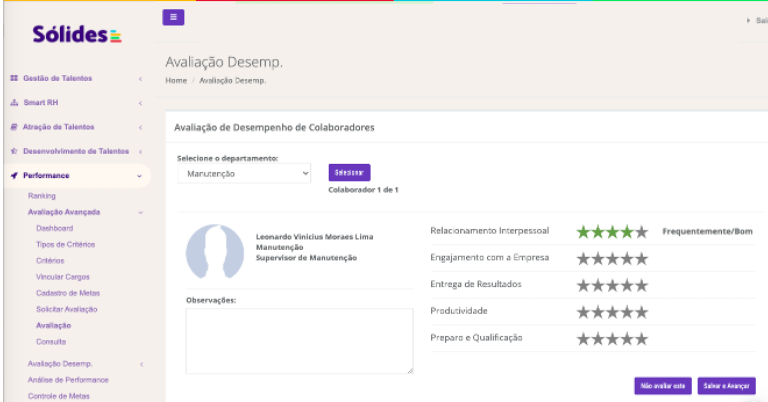Open Controle de Metas
Image resolution: width=768 pixels, height=402 pixels.
(58, 396)
